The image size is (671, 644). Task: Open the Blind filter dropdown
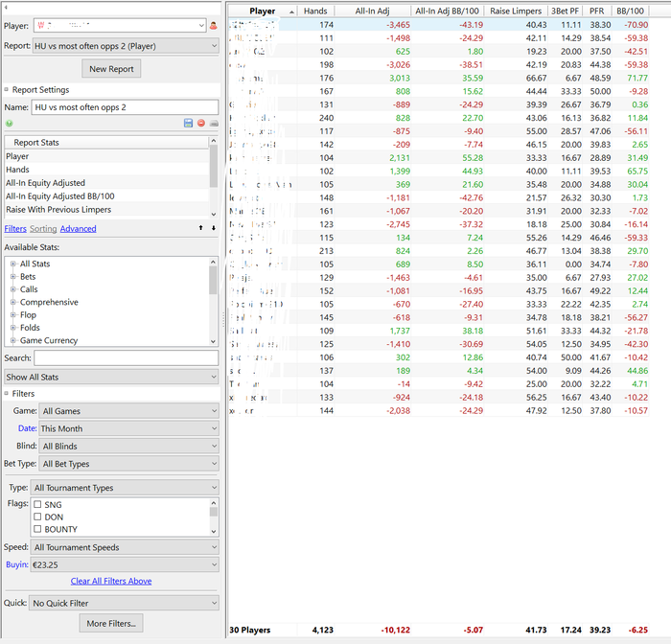click(x=128, y=446)
